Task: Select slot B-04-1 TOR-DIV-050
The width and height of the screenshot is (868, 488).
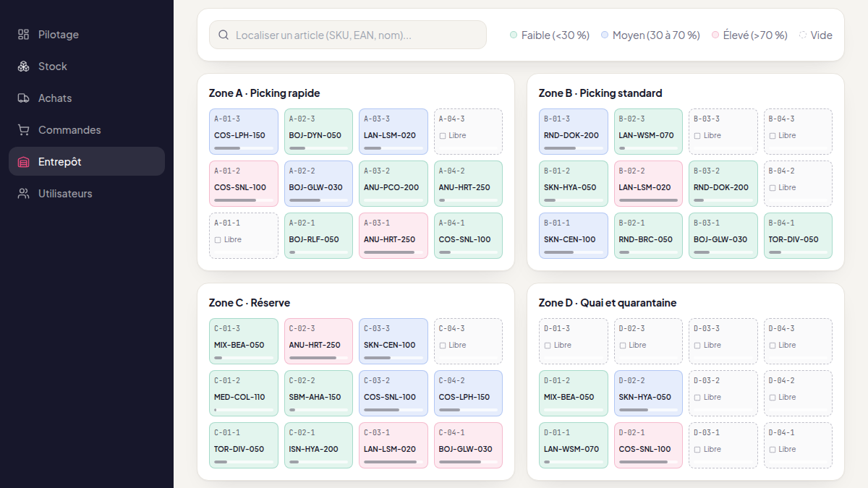Action: tap(798, 236)
